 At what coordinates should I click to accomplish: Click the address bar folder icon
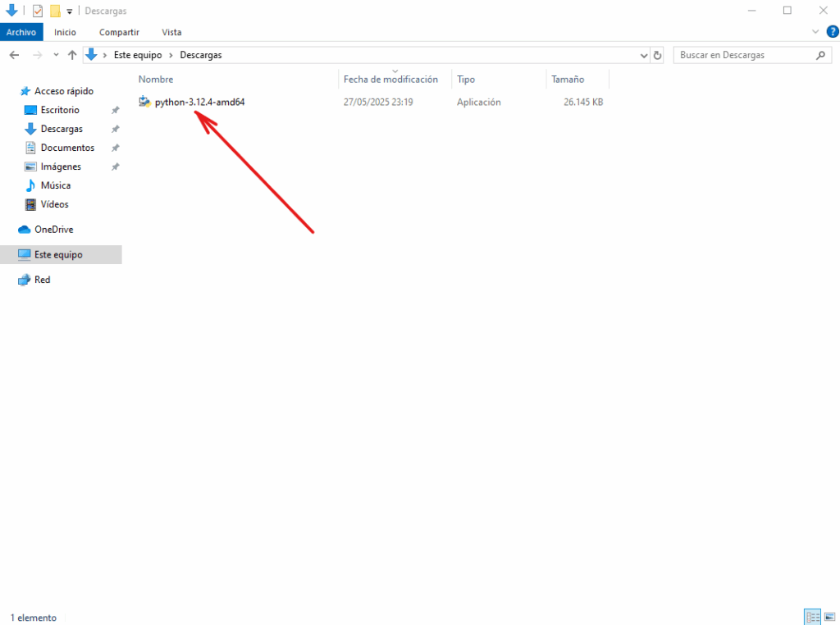(92, 55)
